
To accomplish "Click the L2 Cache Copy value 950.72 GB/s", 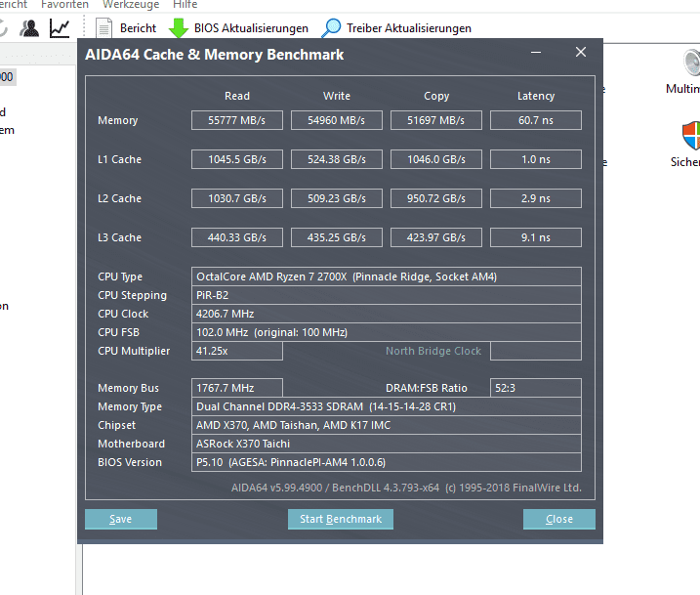I will [x=436, y=198].
